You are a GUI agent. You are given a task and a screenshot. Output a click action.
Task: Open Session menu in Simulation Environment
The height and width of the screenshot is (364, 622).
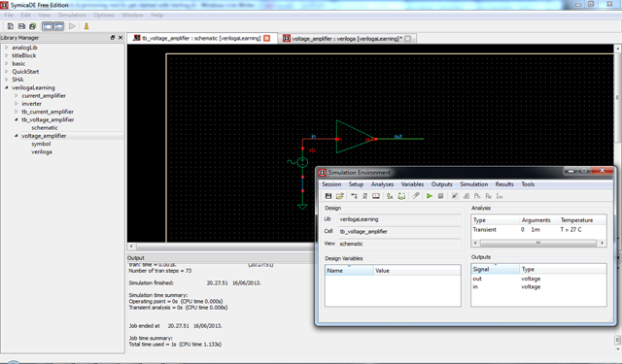pyautogui.click(x=331, y=184)
